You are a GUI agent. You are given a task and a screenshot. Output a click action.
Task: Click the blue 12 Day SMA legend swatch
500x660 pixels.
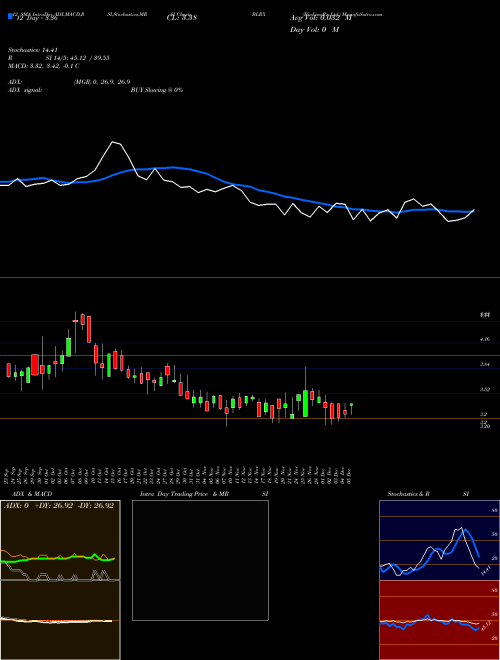[10, 17]
